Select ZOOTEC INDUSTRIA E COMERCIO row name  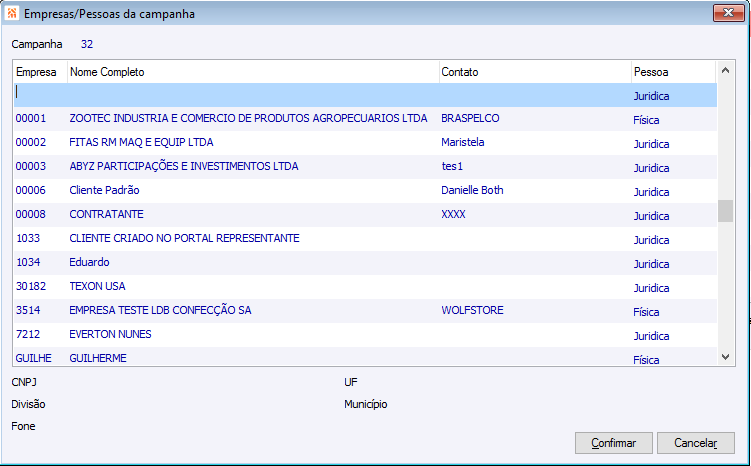248,118
